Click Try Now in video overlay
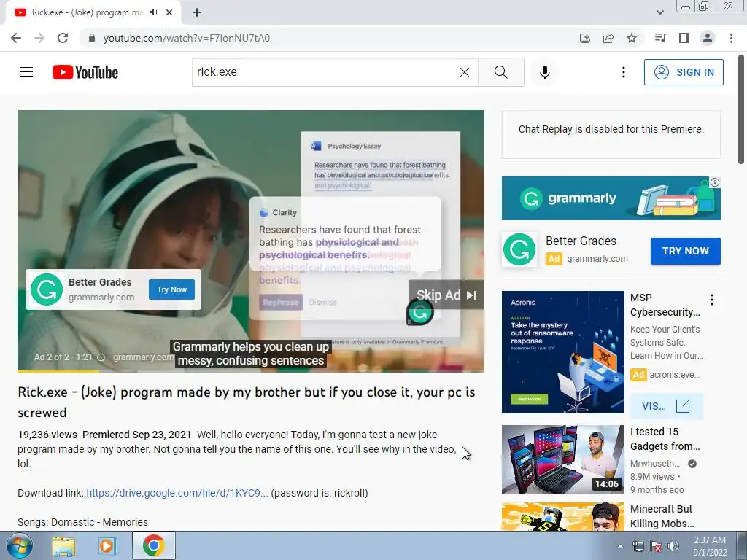 [x=171, y=289]
